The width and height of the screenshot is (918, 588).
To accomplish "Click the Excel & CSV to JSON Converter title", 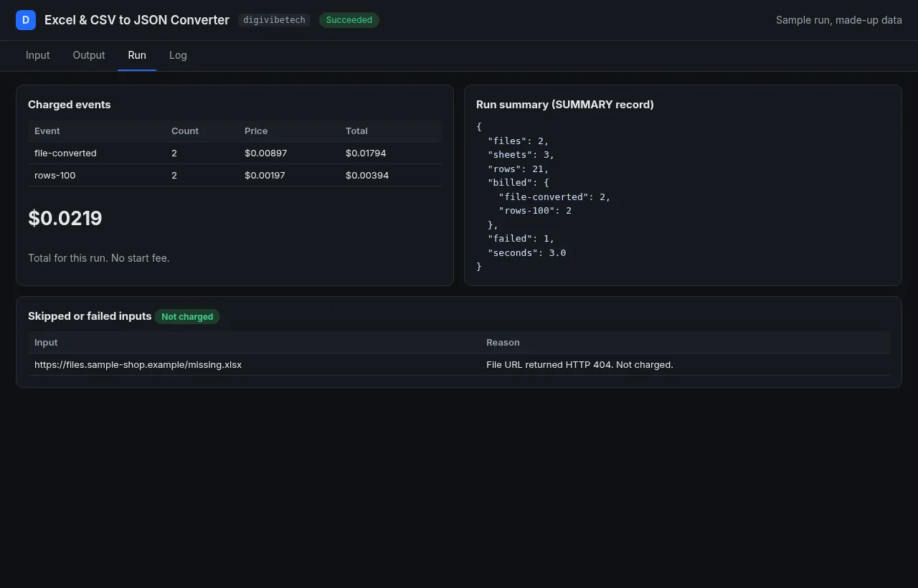I will [x=137, y=20].
